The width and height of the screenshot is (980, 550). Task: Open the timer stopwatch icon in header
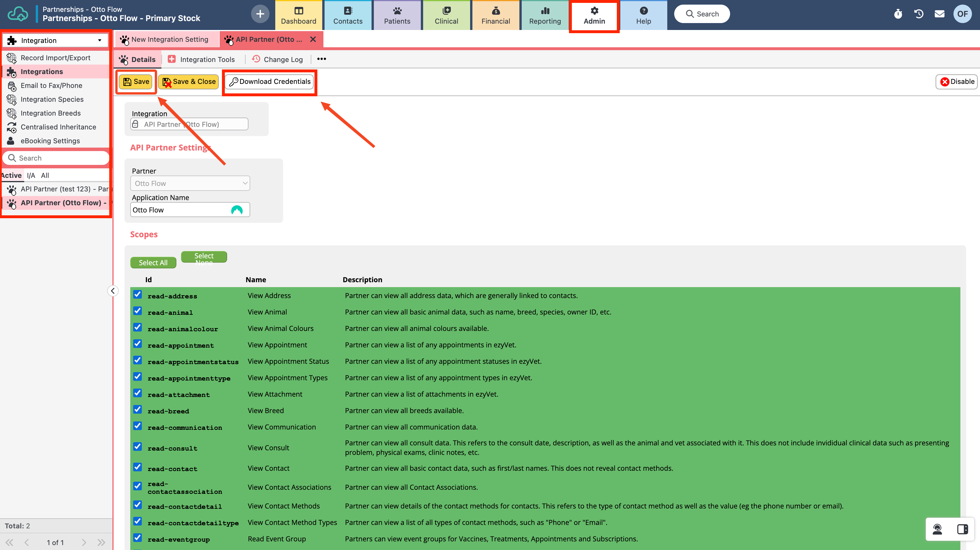click(898, 14)
